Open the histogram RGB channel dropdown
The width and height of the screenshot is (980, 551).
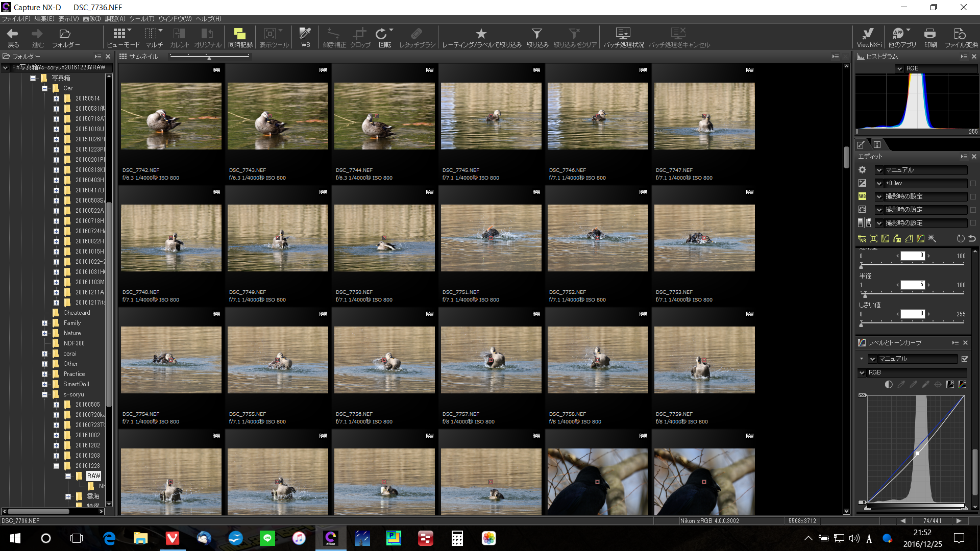(x=900, y=68)
